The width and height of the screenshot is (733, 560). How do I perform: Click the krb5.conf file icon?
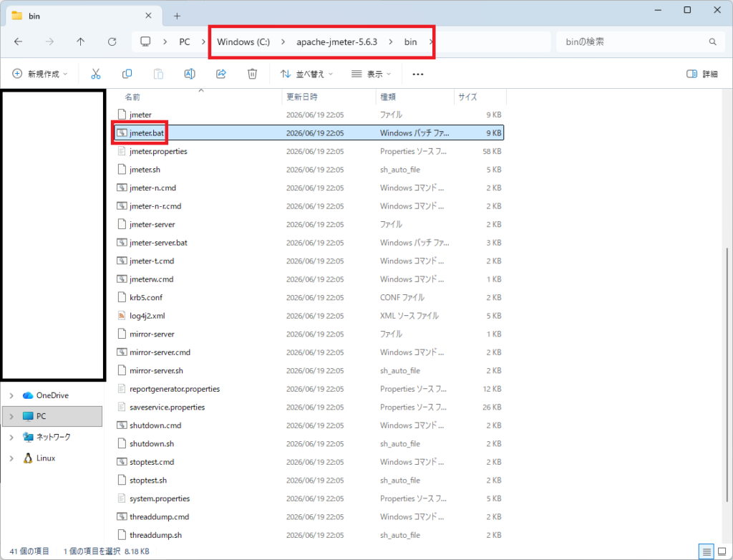(x=122, y=297)
